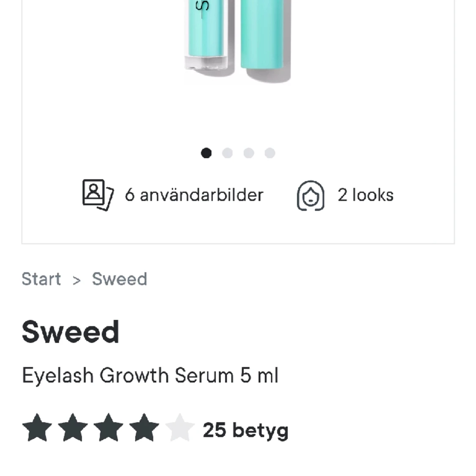Click the first rating star
The height and width of the screenshot is (476, 476).
pos(37,427)
